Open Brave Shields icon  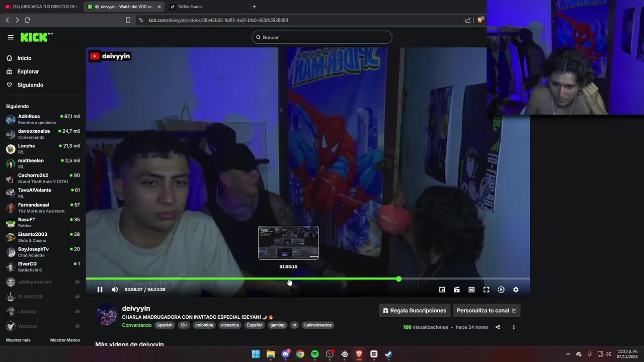480,20
